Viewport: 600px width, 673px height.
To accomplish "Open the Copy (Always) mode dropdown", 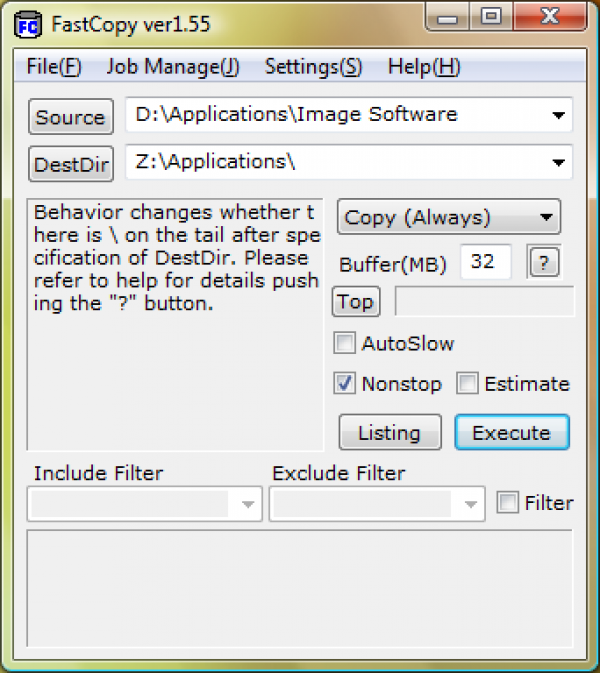I will pyautogui.click(x=546, y=217).
